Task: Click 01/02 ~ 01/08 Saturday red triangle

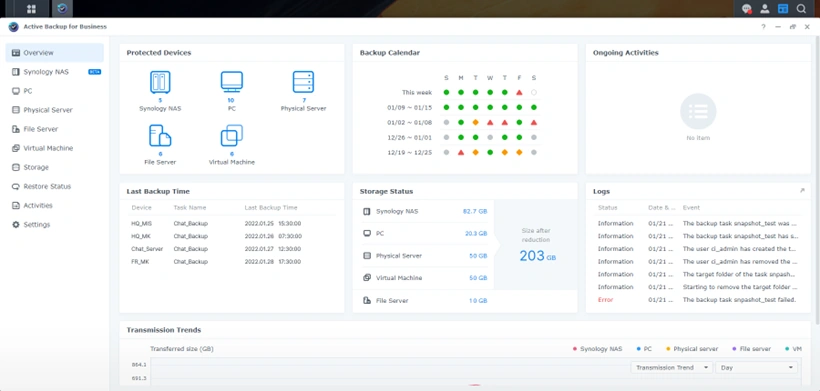Action: point(533,122)
